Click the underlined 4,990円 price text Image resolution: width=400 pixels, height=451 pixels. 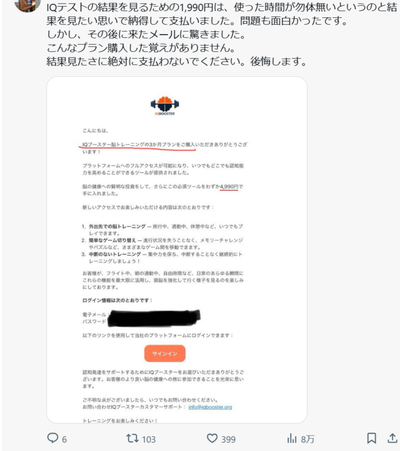pyautogui.click(x=229, y=187)
